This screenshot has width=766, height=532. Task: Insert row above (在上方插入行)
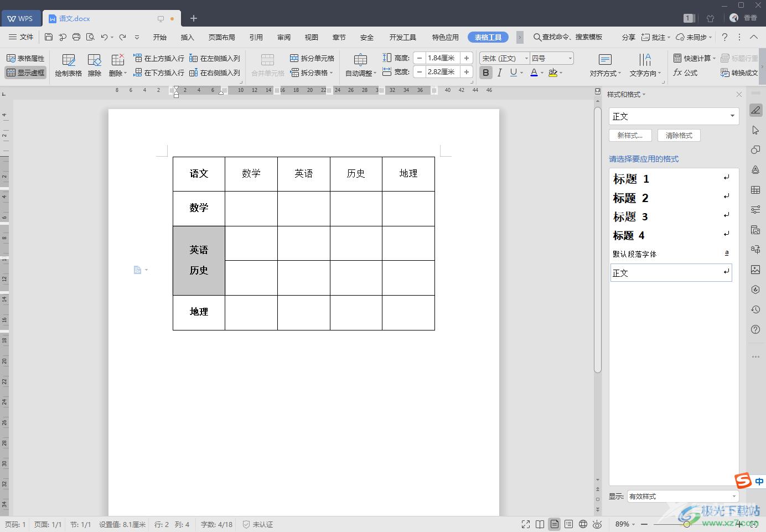[159, 58]
